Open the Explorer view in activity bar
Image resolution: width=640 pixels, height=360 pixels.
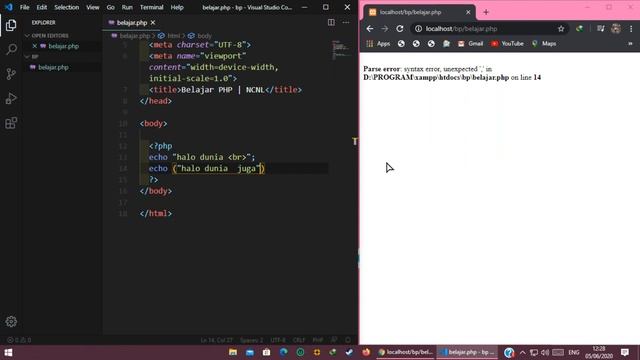(x=11, y=25)
